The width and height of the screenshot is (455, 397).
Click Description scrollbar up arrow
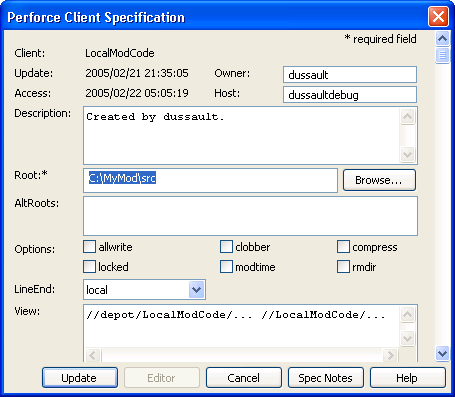[407, 117]
